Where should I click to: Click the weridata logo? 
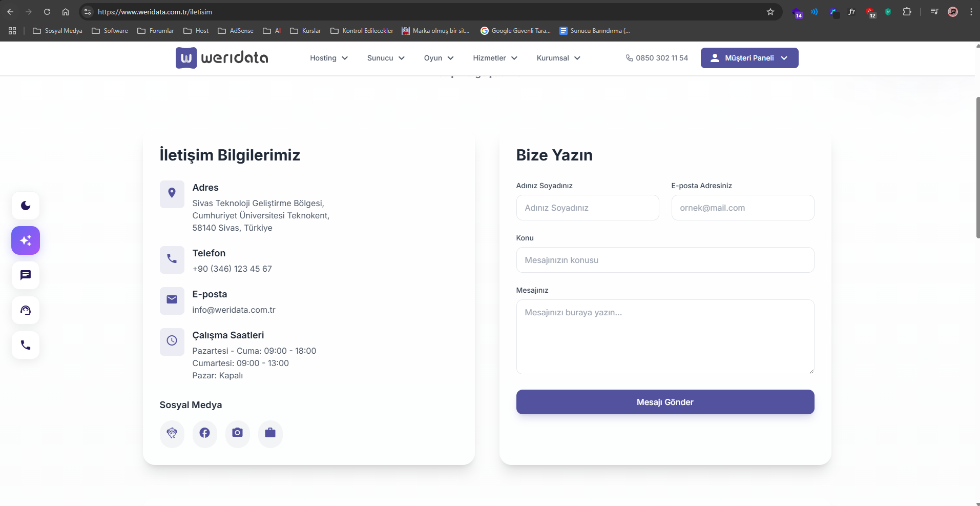222,58
